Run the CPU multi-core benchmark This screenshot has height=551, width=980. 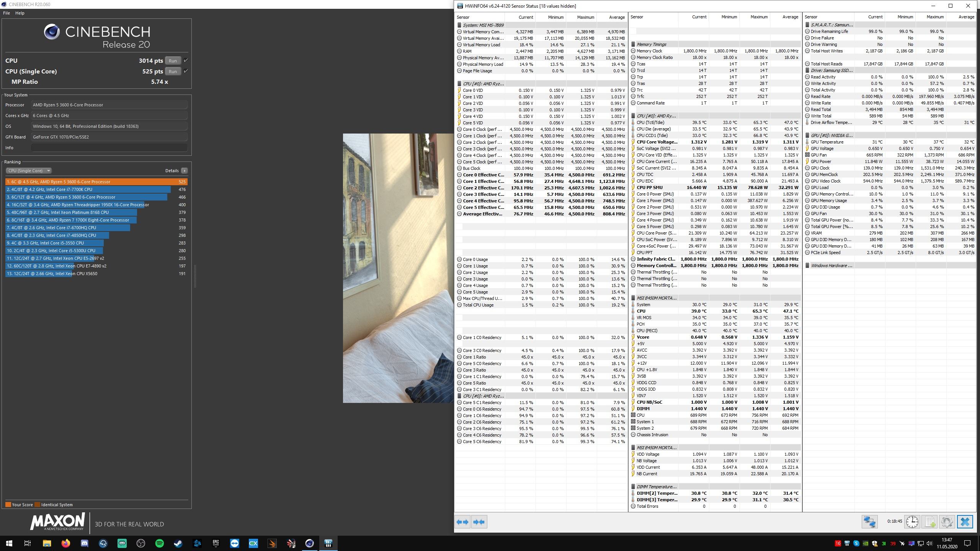pyautogui.click(x=173, y=60)
